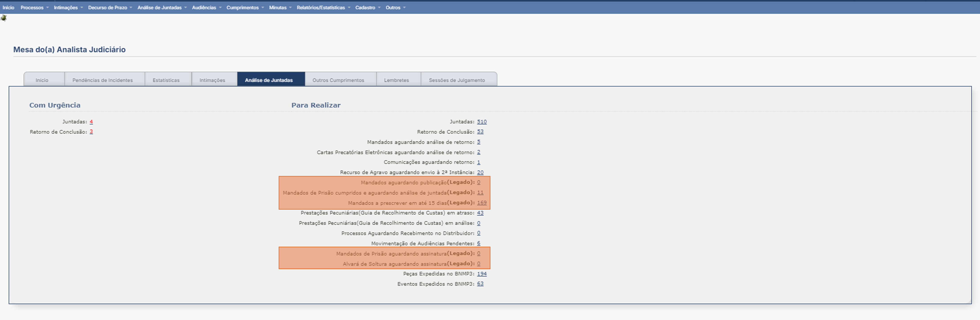Open Comunicações aguardando retorno count 1
The image size is (980, 320).
pos(479,162)
